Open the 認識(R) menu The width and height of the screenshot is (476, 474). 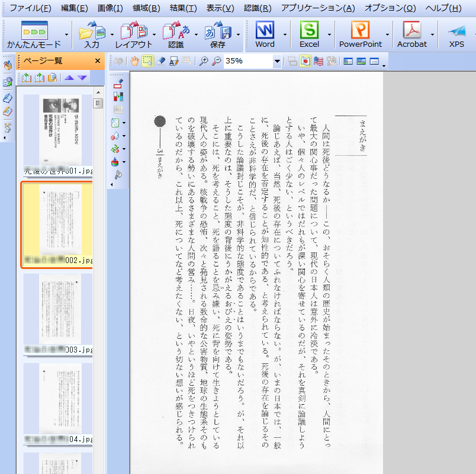pos(258,8)
